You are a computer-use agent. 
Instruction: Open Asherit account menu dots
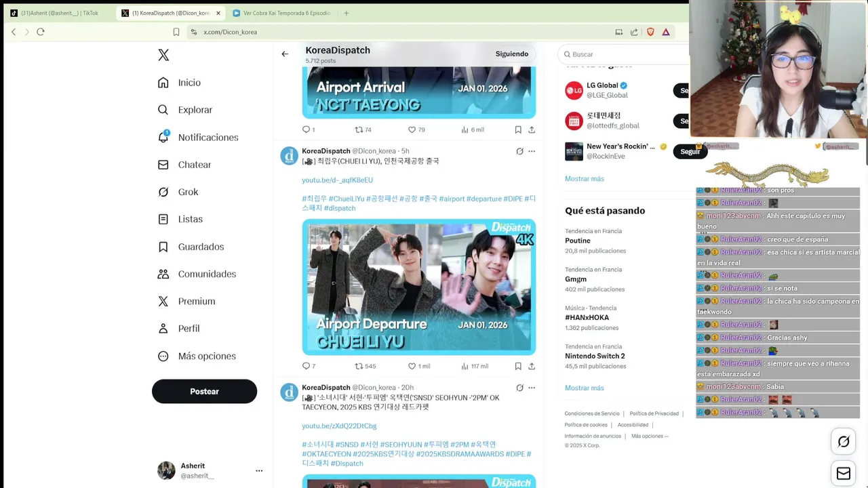(x=259, y=470)
